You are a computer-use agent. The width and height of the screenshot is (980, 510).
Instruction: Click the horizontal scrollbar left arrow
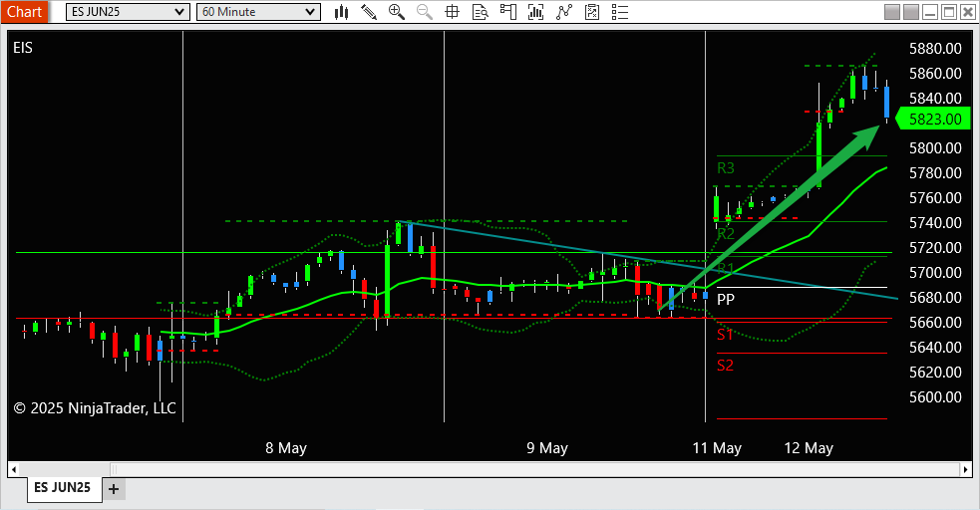(14, 469)
